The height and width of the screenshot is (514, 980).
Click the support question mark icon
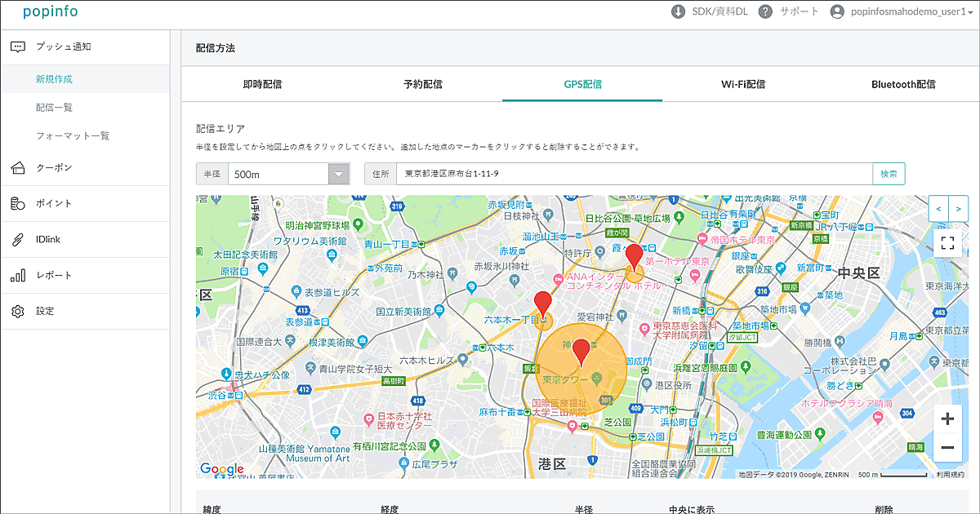click(765, 11)
